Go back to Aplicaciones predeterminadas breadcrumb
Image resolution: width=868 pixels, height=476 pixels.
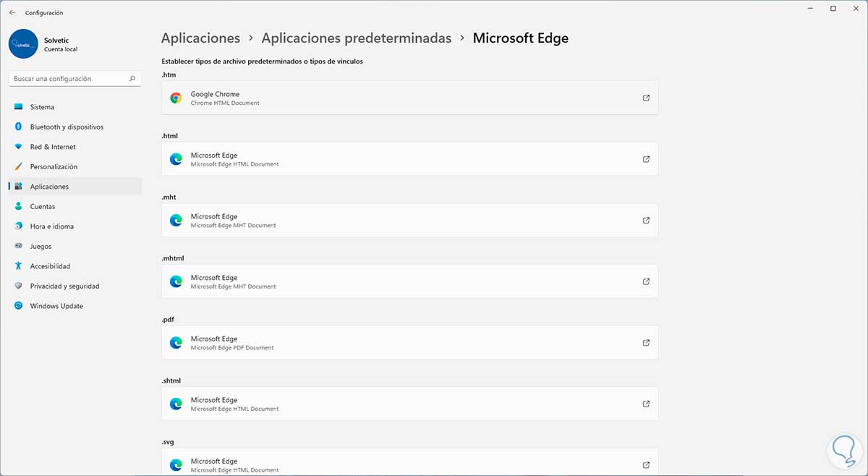356,38
